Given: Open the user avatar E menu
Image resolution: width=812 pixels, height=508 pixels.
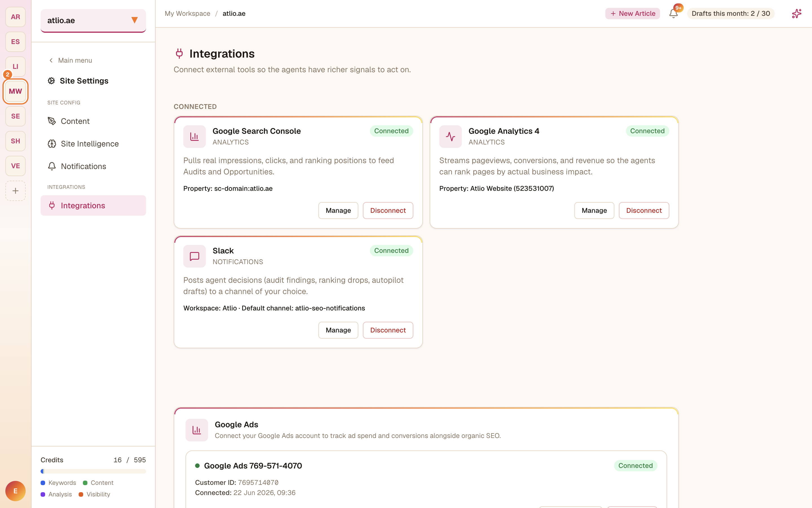Looking at the screenshot, I should (x=16, y=491).
